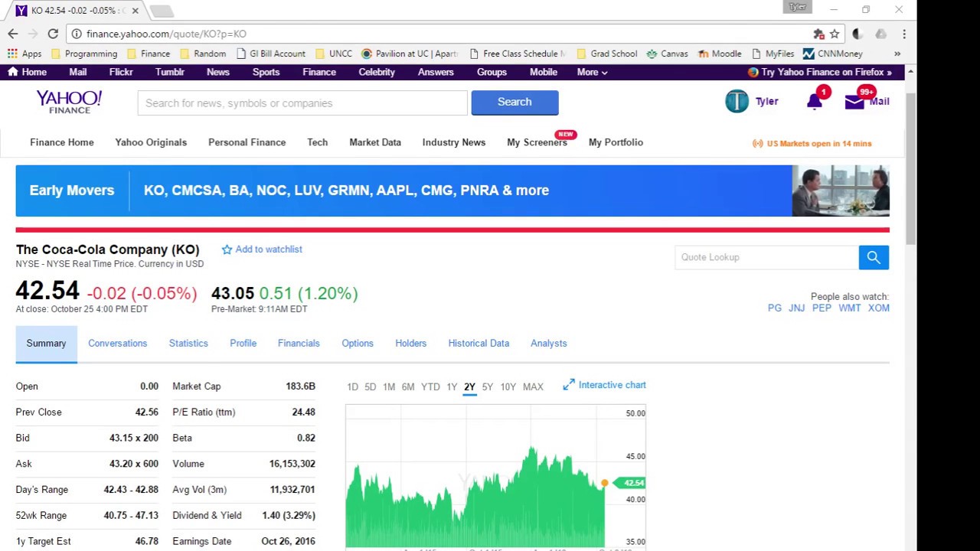Click the PG ticker link

tap(775, 308)
